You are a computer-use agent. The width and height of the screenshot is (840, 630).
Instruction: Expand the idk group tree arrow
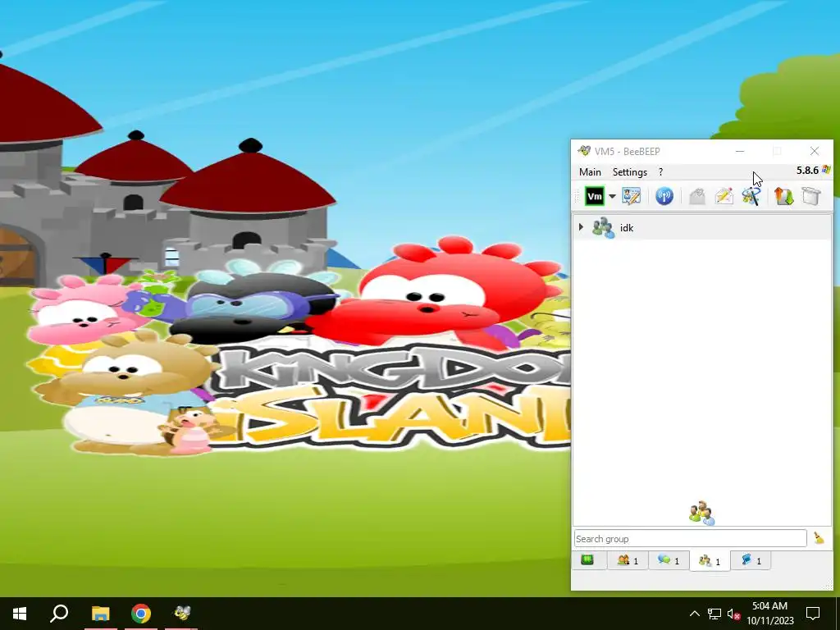[581, 227]
